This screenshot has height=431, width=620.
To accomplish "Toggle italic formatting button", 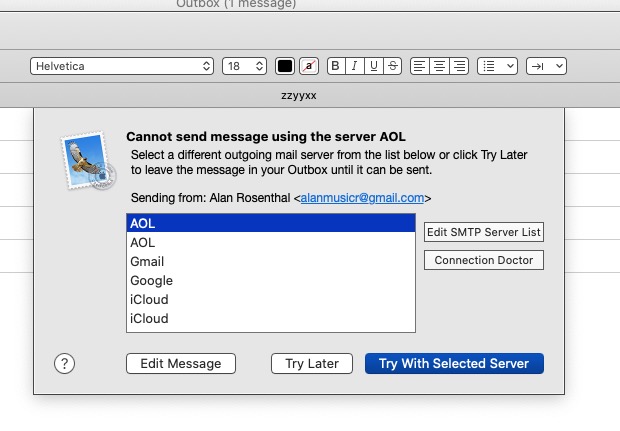I will [355, 66].
